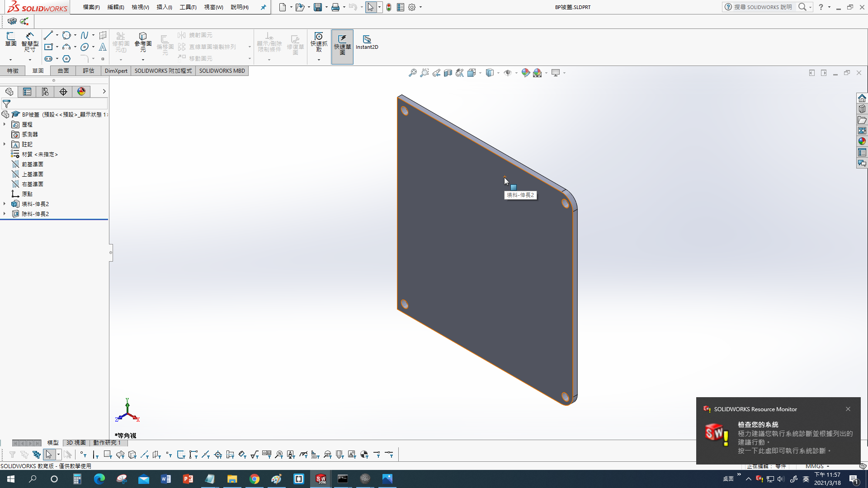This screenshot has height=488, width=868.
Task: Select 前基準面 front plane in tree
Action: (x=33, y=164)
